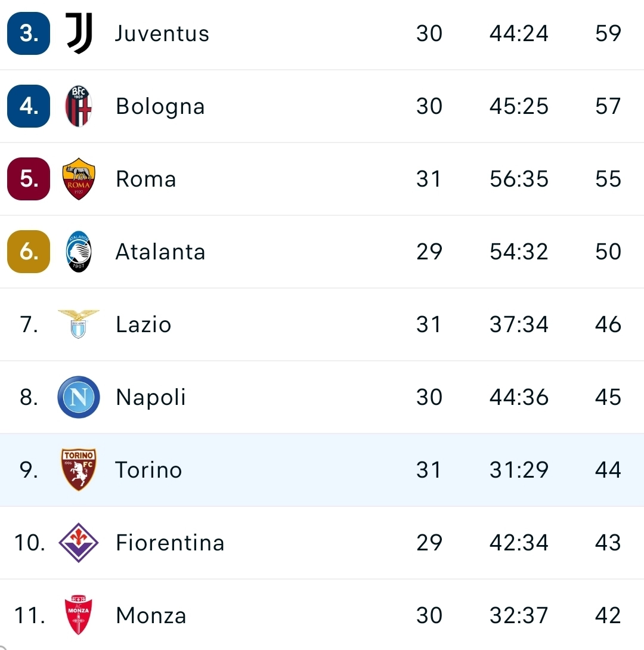The width and height of the screenshot is (644, 650).
Task: Click Atalanta's 50 points value
Action: 608,252
